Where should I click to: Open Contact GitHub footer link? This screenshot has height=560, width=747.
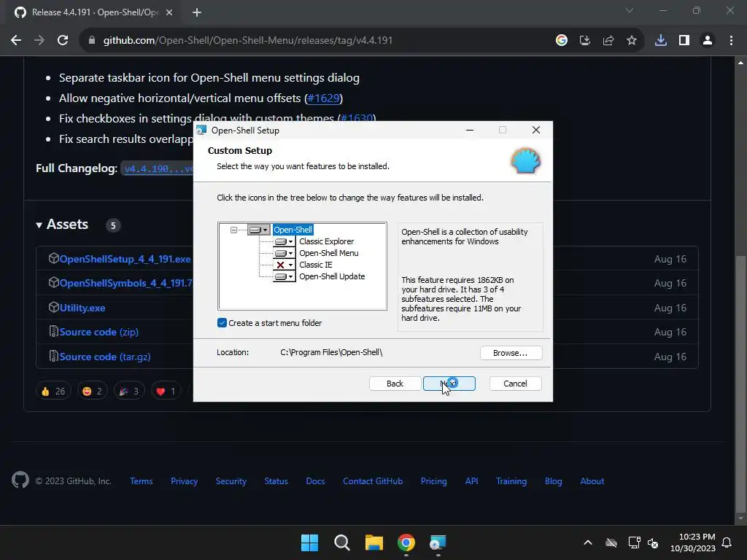(373, 481)
